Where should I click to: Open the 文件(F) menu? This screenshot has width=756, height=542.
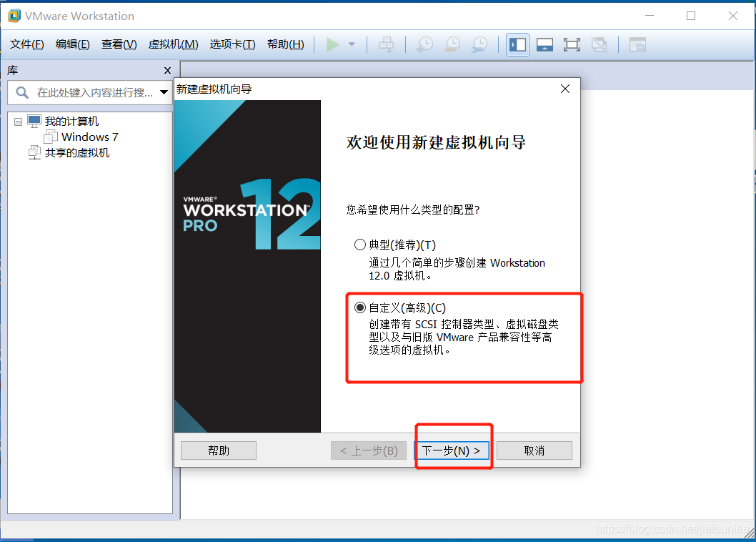pos(27,44)
